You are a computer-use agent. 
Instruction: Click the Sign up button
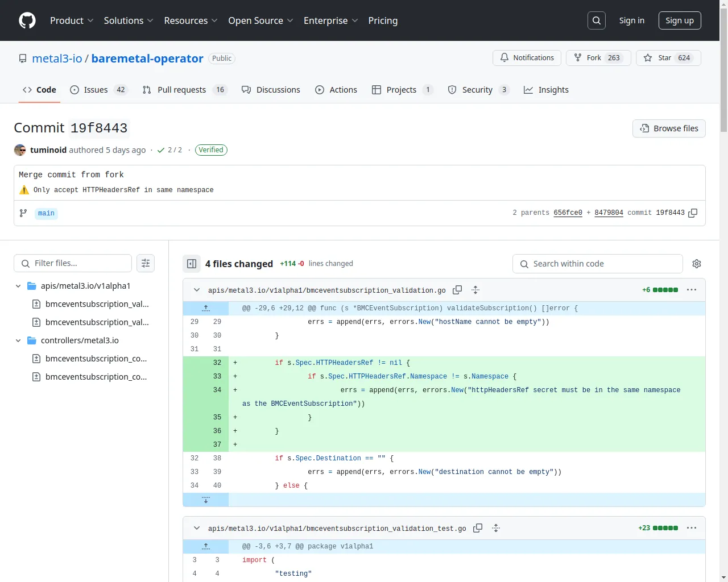coord(680,20)
